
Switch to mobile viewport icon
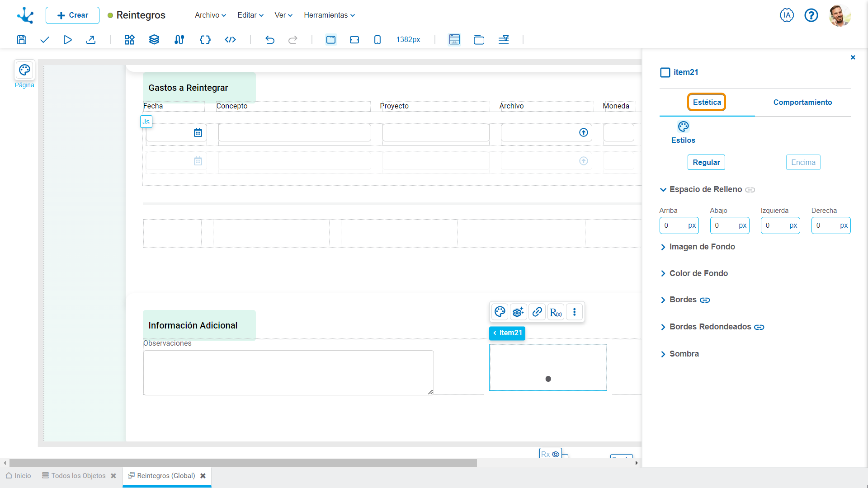tap(377, 40)
